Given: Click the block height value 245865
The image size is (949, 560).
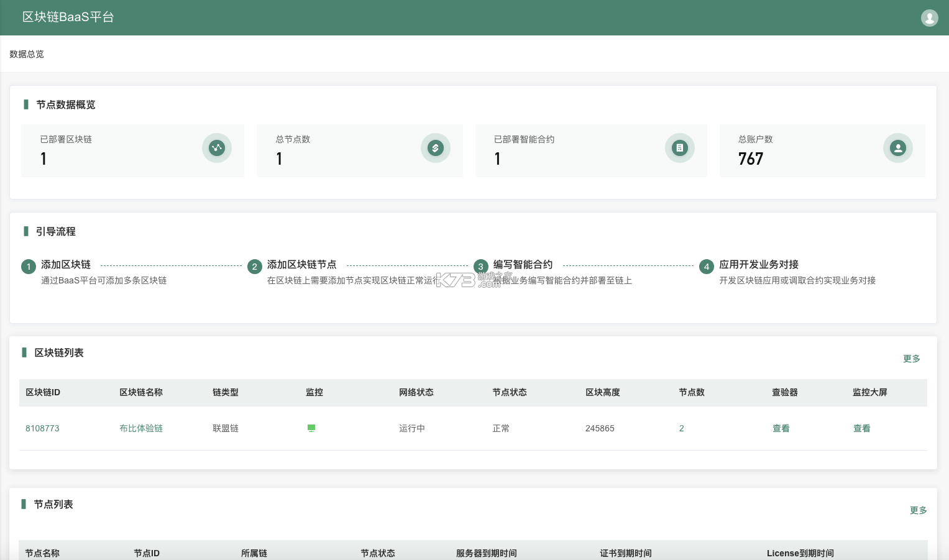Looking at the screenshot, I should (x=600, y=428).
